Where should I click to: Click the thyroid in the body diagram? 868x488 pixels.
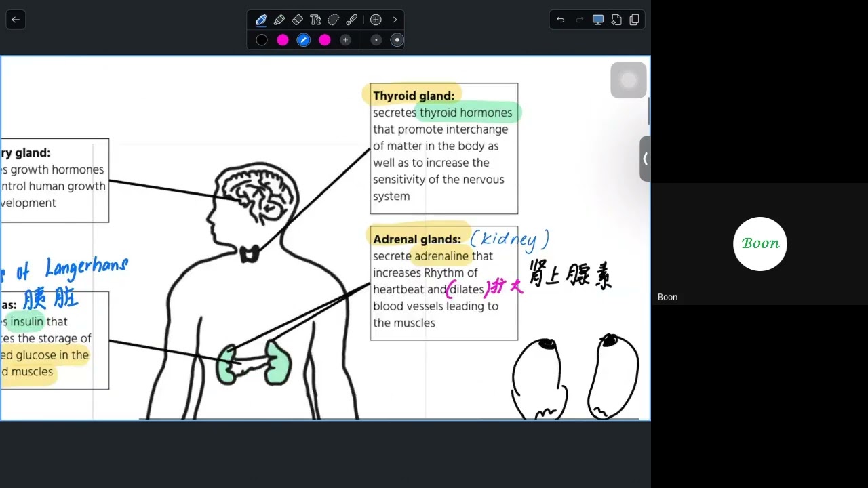tap(250, 253)
